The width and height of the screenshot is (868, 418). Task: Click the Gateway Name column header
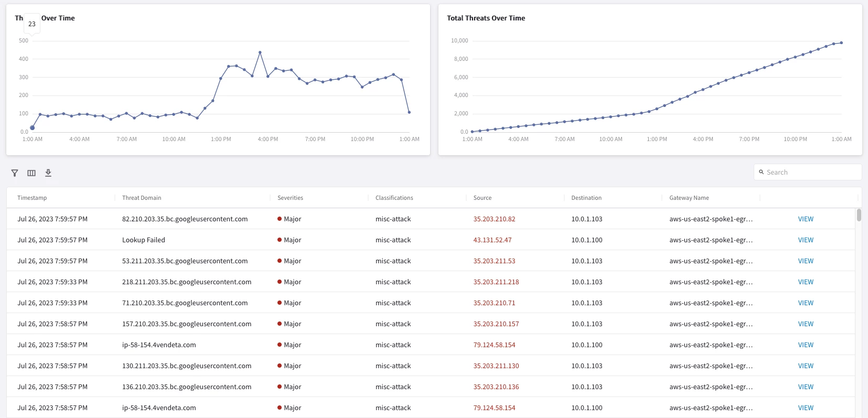(x=689, y=198)
